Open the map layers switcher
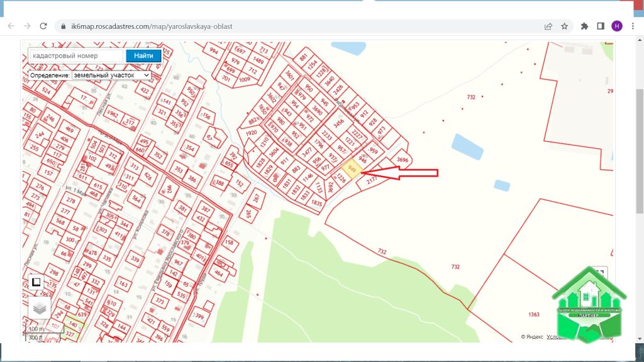 [39, 308]
